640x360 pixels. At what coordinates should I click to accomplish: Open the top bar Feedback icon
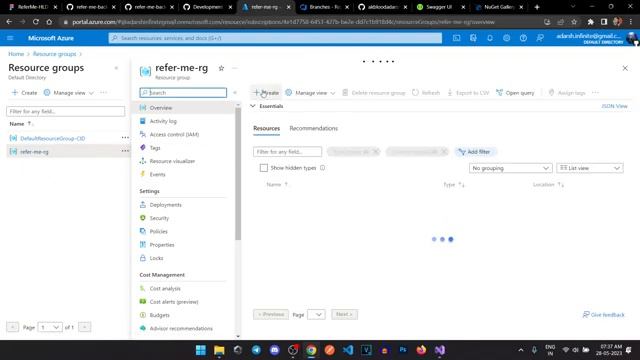540,38
